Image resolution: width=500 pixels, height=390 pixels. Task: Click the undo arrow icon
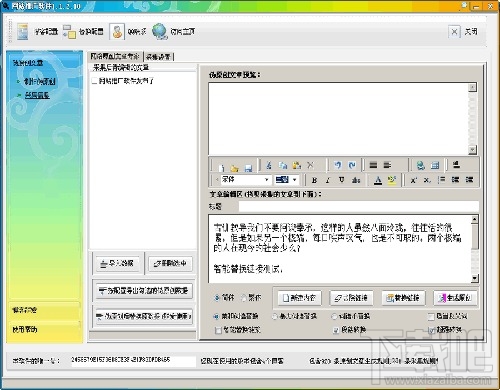pyautogui.click(x=338, y=165)
